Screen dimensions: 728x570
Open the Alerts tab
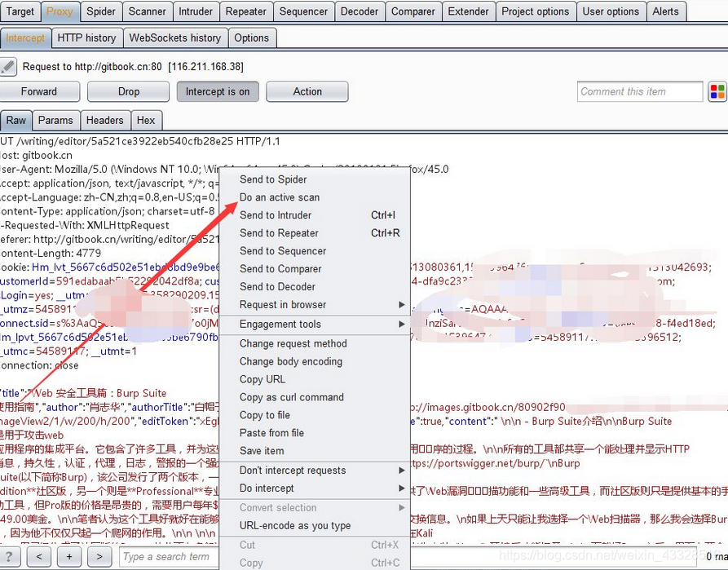tap(666, 11)
